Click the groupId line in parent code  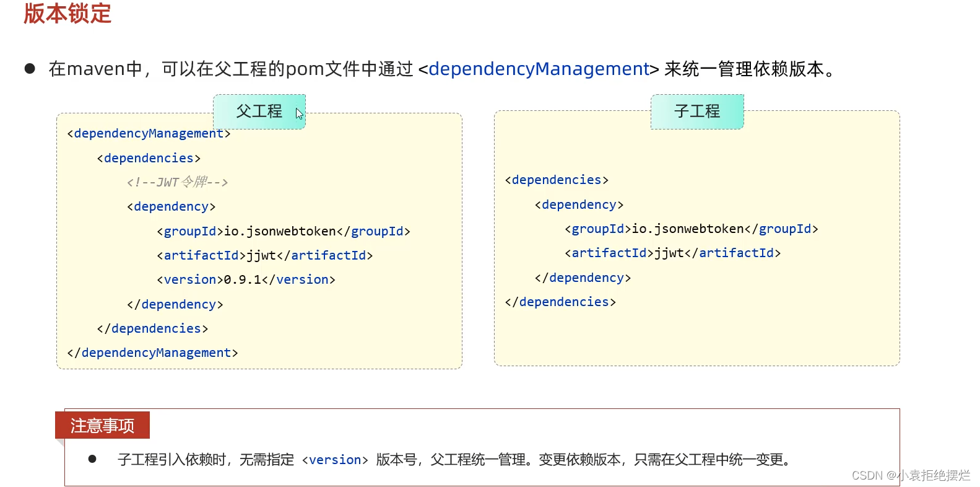(284, 231)
